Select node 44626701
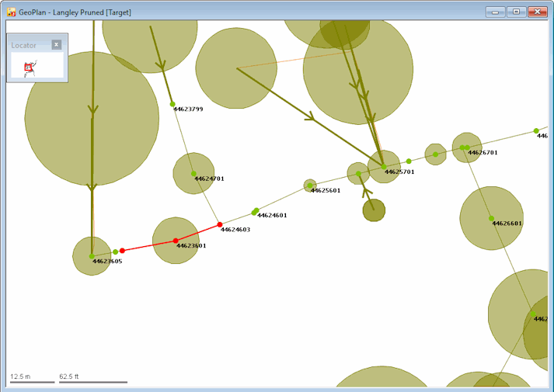 pos(467,147)
